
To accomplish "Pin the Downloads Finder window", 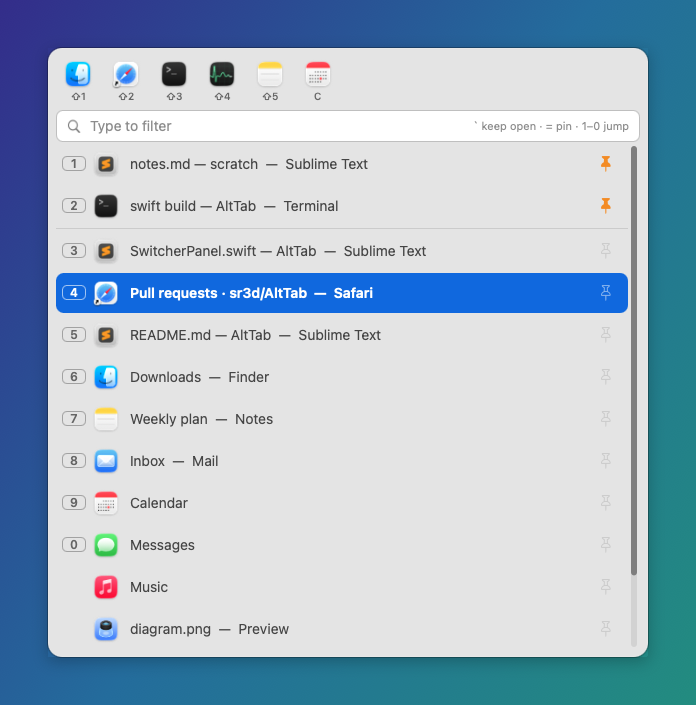I will coord(606,376).
